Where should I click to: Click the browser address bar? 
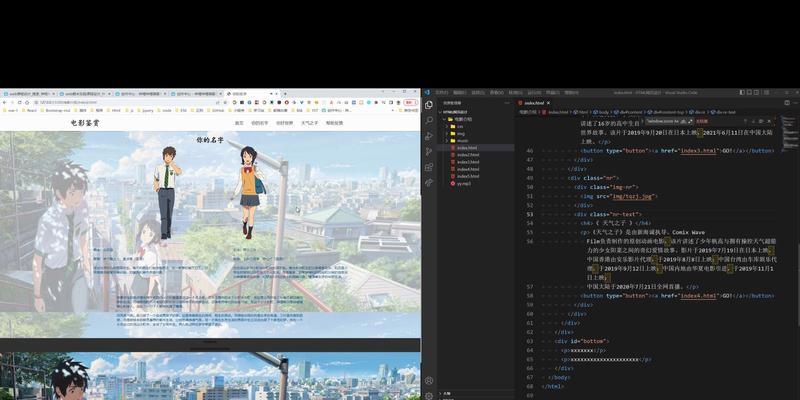[x=125, y=103]
